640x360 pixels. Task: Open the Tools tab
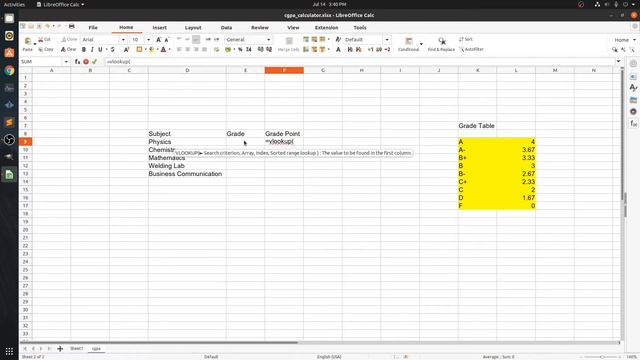360,27
